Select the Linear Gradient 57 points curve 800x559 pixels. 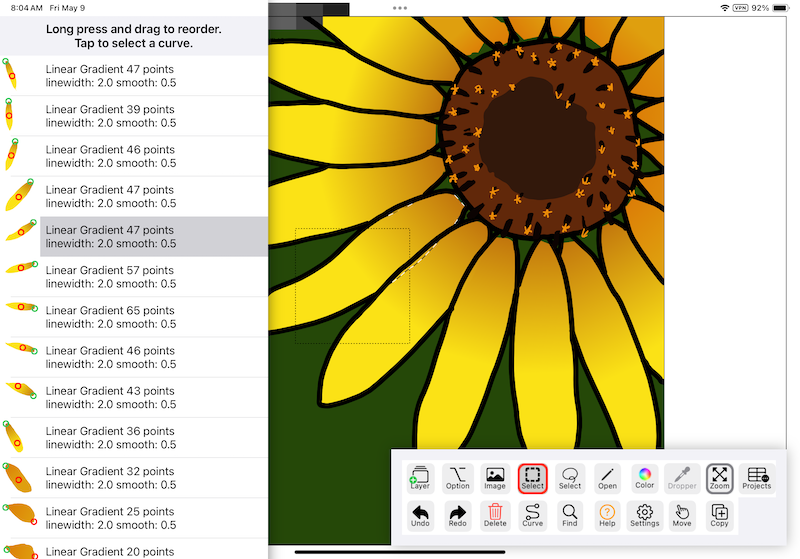point(134,277)
